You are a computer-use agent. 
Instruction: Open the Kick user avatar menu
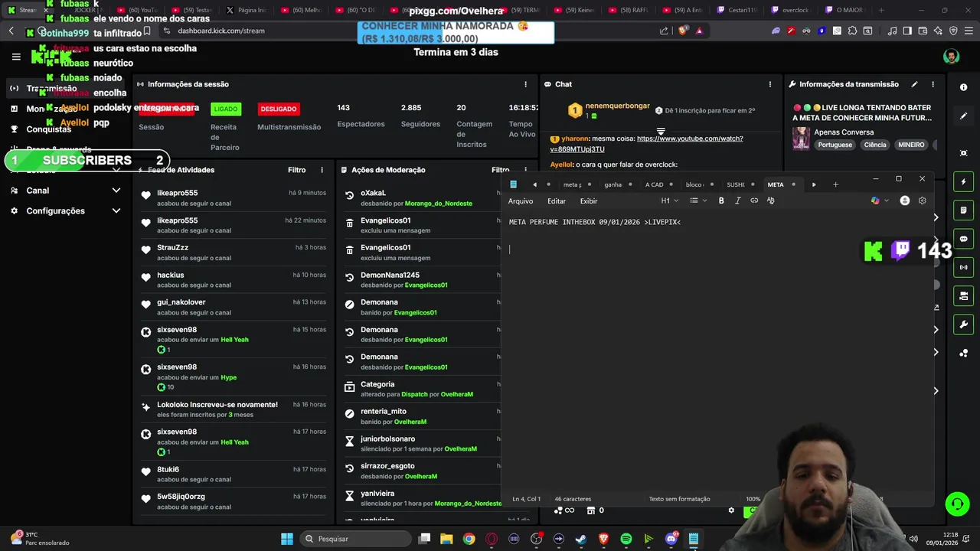951,57
